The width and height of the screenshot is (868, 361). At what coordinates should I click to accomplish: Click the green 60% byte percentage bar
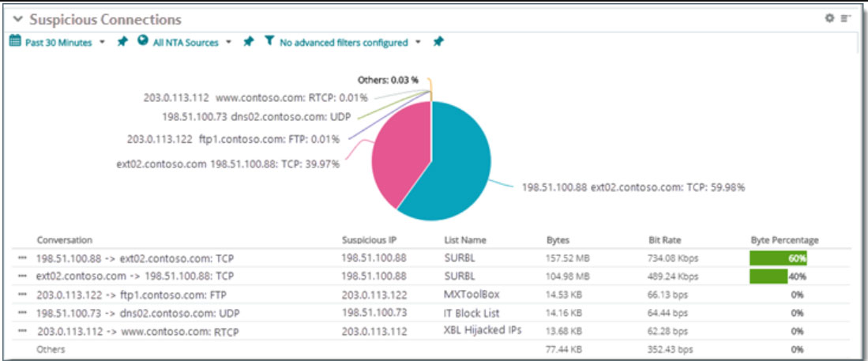[x=778, y=258]
